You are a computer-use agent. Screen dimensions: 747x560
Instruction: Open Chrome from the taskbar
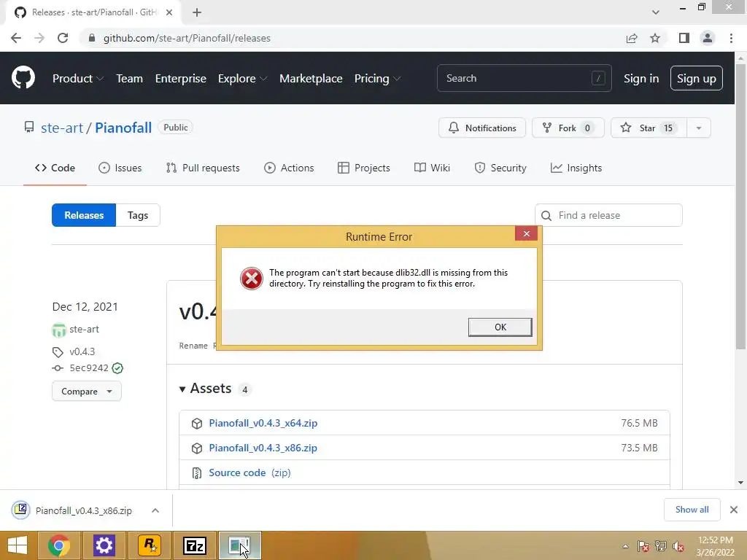tap(59, 545)
